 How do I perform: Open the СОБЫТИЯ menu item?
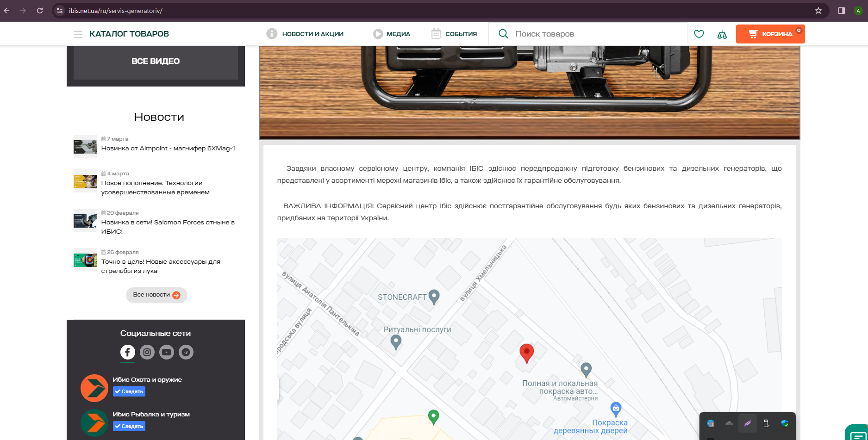pos(454,34)
